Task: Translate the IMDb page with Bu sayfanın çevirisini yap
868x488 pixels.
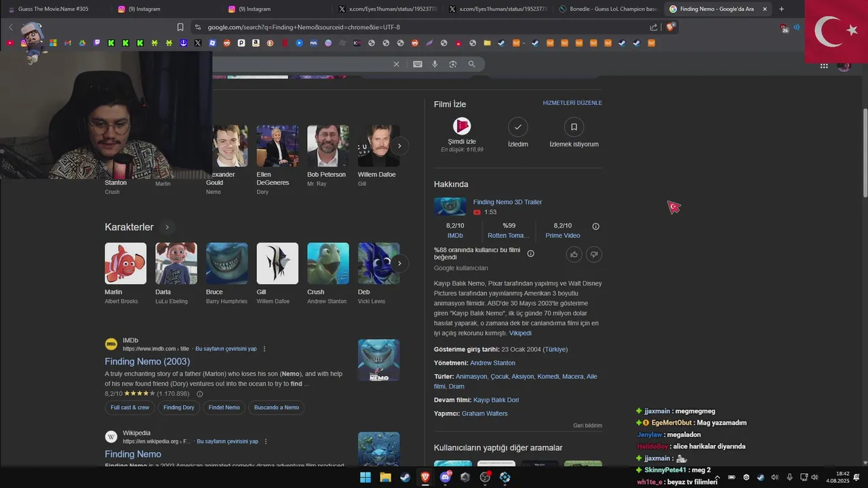Action: (226, 348)
